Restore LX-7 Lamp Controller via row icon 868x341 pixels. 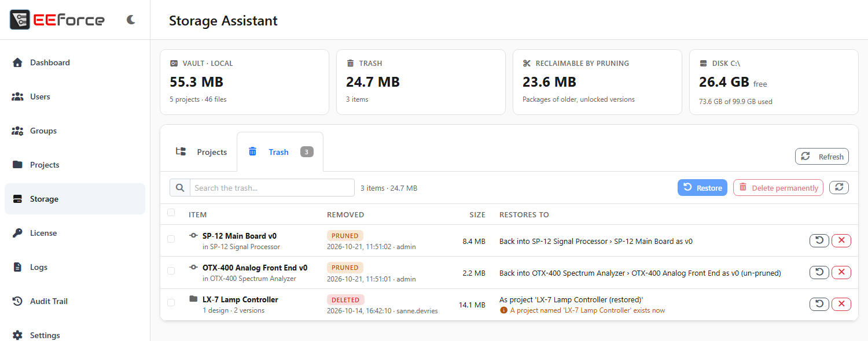[819, 304]
